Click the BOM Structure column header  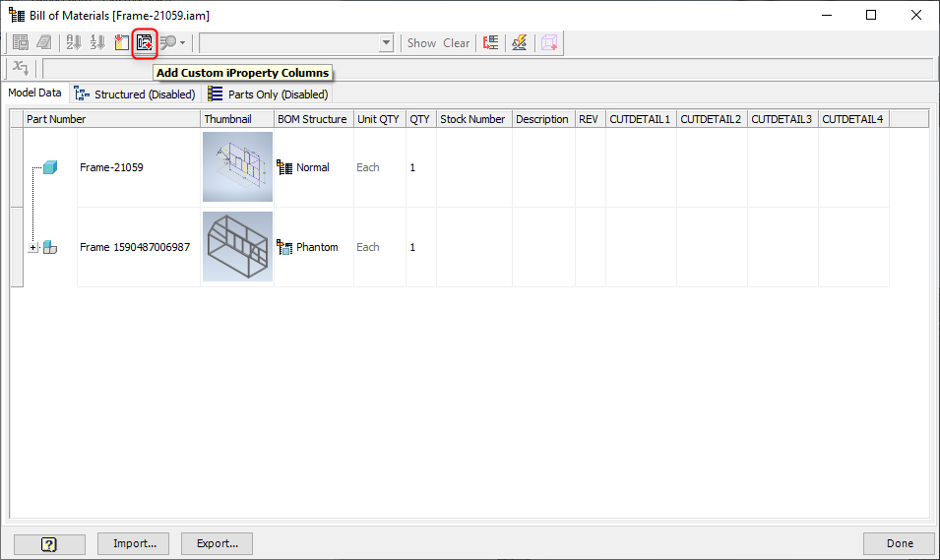pos(314,119)
